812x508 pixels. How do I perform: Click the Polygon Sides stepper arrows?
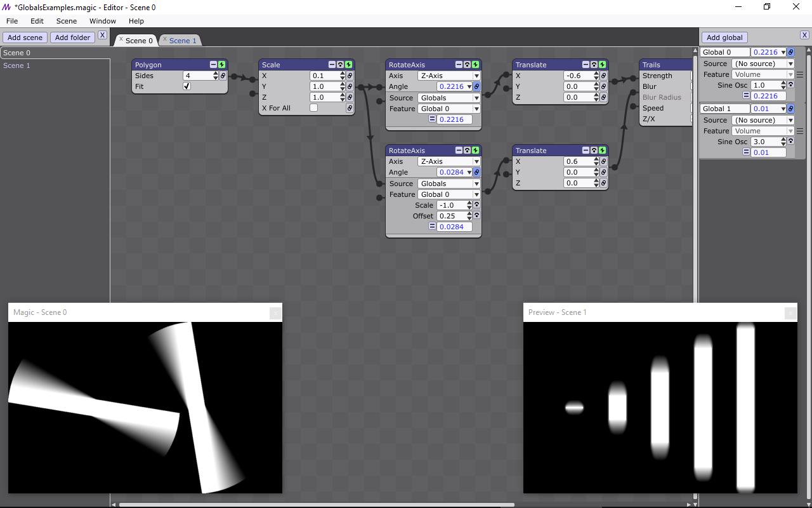tap(216, 76)
